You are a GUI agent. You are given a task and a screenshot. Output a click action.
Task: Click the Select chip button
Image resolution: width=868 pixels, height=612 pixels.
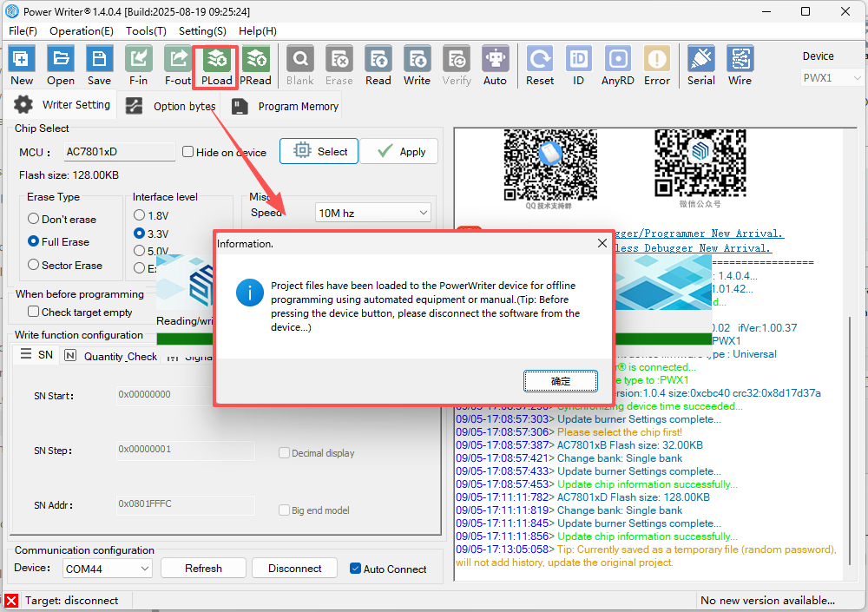click(319, 151)
